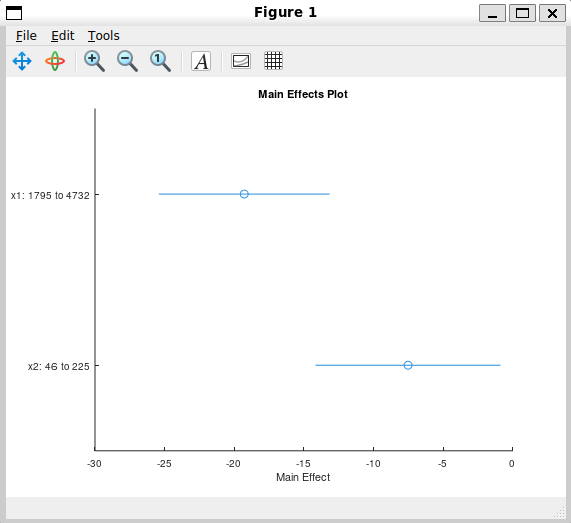Toggle the axes display icon

pyautogui.click(x=241, y=61)
